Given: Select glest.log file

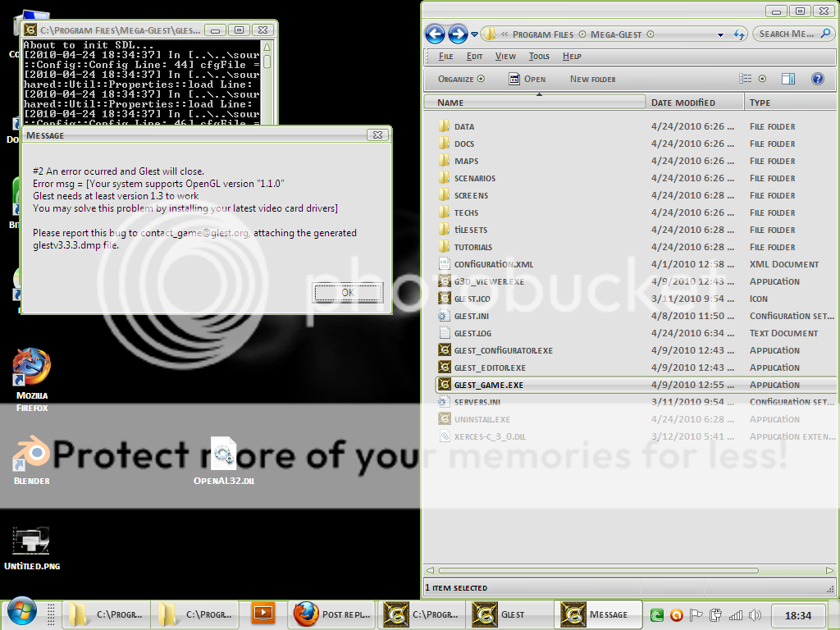Looking at the screenshot, I should 637,333.
